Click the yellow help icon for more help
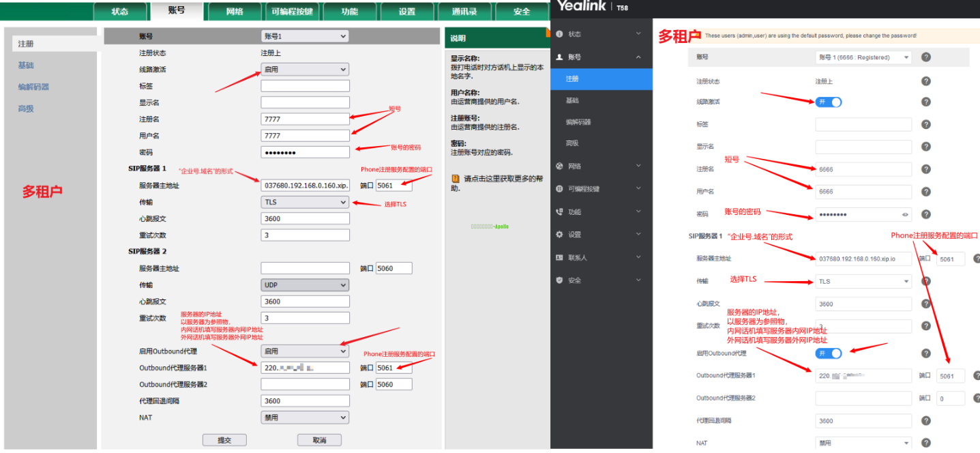The image size is (980, 453). 456,179
